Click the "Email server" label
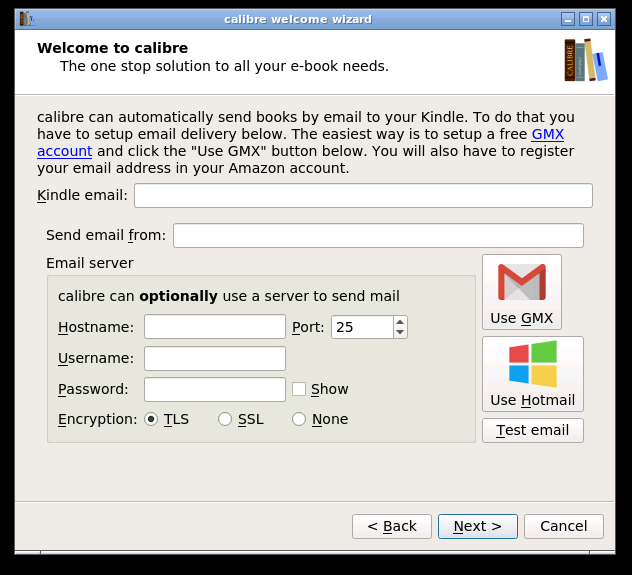Image resolution: width=632 pixels, height=575 pixels. (x=89, y=263)
